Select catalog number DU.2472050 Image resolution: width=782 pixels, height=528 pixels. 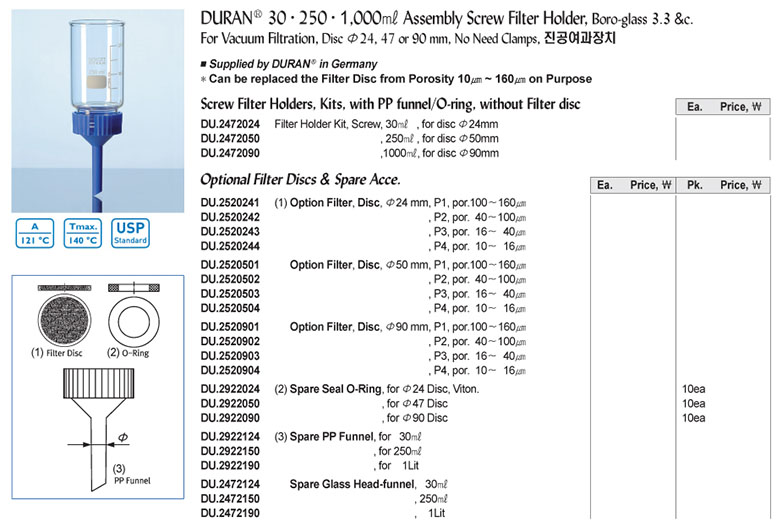(x=230, y=139)
